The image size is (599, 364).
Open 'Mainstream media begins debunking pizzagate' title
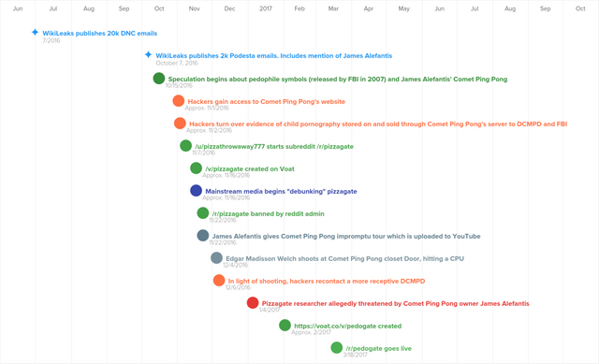pos(281,192)
